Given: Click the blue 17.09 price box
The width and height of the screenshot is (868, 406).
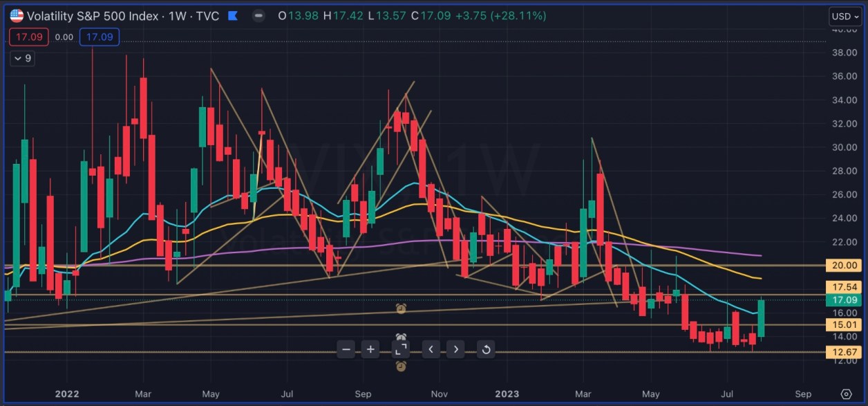Looking at the screenshot, I should (100, 37).
